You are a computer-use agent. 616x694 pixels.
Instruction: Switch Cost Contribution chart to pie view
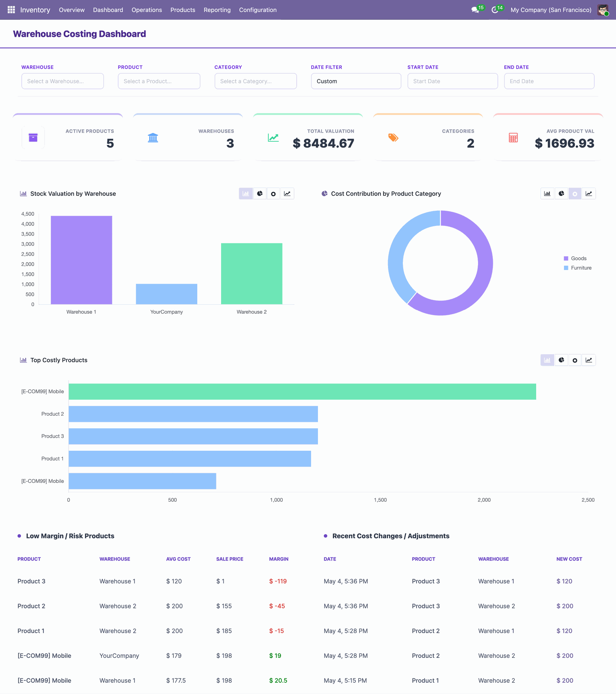[x=561, y=194]
